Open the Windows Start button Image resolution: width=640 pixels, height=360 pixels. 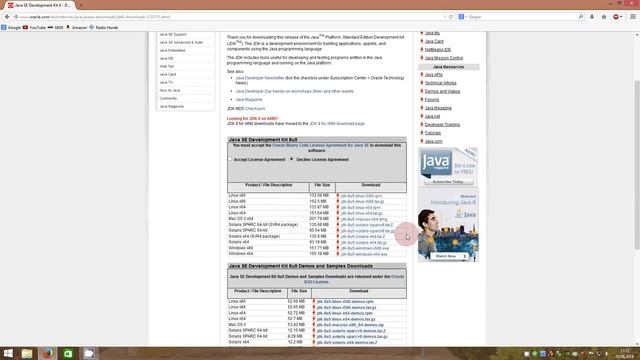click(x=8, y=353)
